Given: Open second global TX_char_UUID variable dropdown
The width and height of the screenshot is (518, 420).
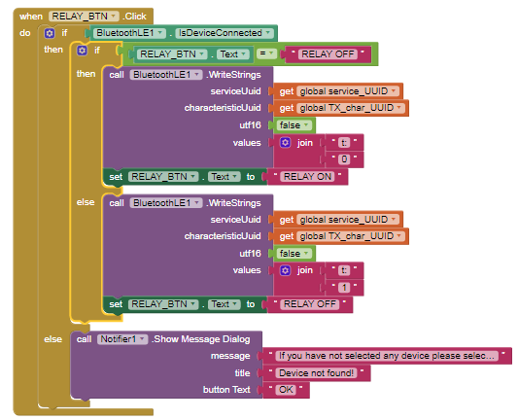Looking at the screenshot, I should (398, 236).
